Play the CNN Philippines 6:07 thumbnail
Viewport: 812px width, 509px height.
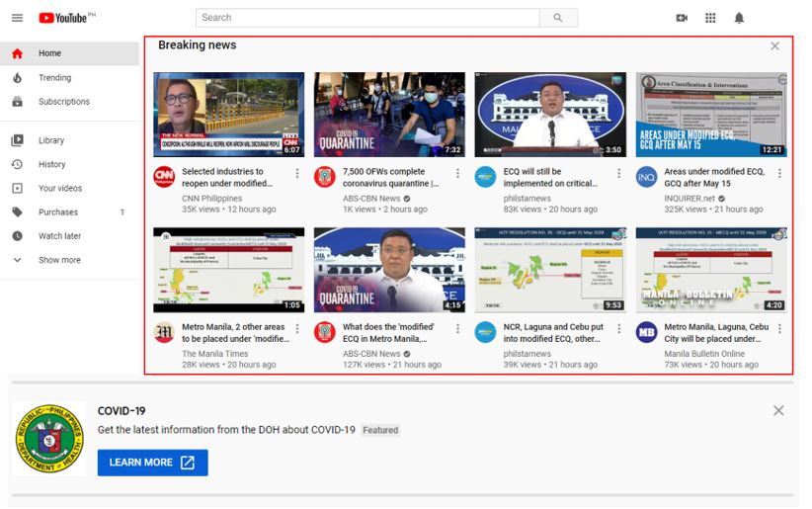point(229,115)
